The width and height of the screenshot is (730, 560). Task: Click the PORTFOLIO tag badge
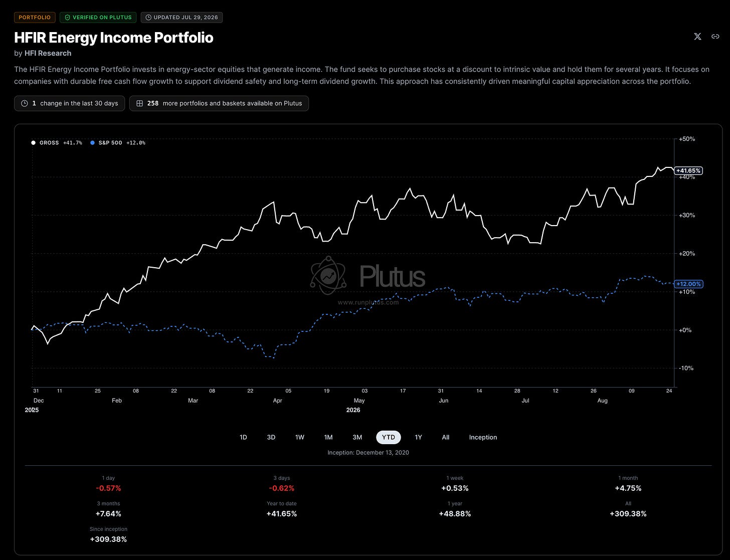35,18
